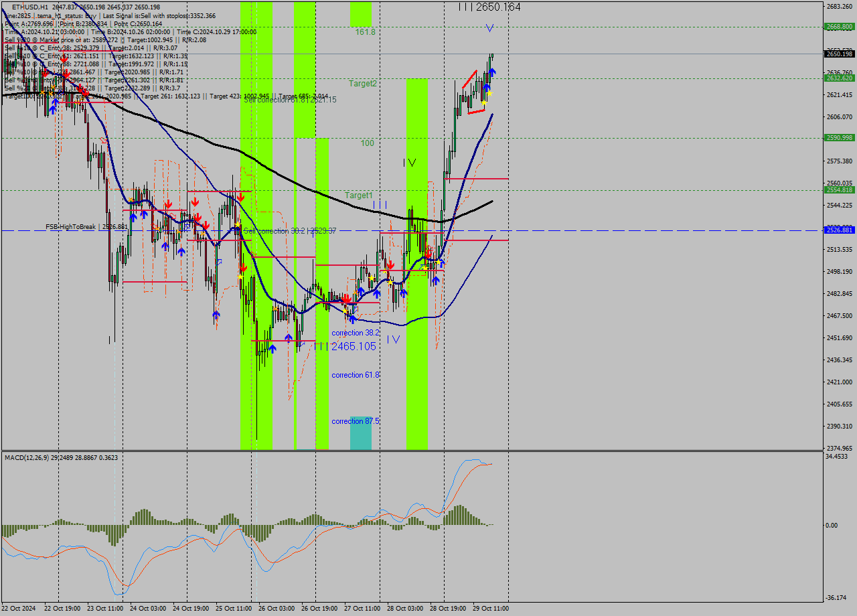The image size is (857, 616).
Task: Click the '24 Oct 03:00' time axis label
Action: click(x=148, y=609)
